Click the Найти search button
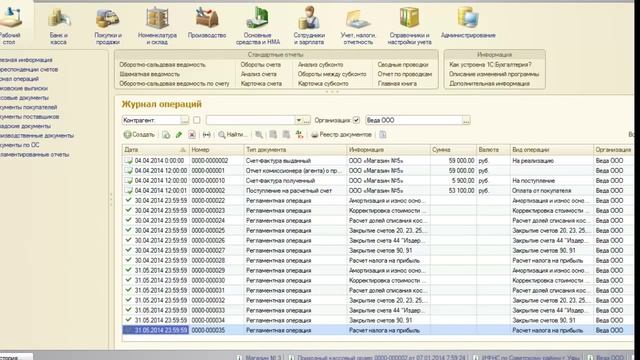This screenshot has width=640, height=360. [x=232, y=135]
